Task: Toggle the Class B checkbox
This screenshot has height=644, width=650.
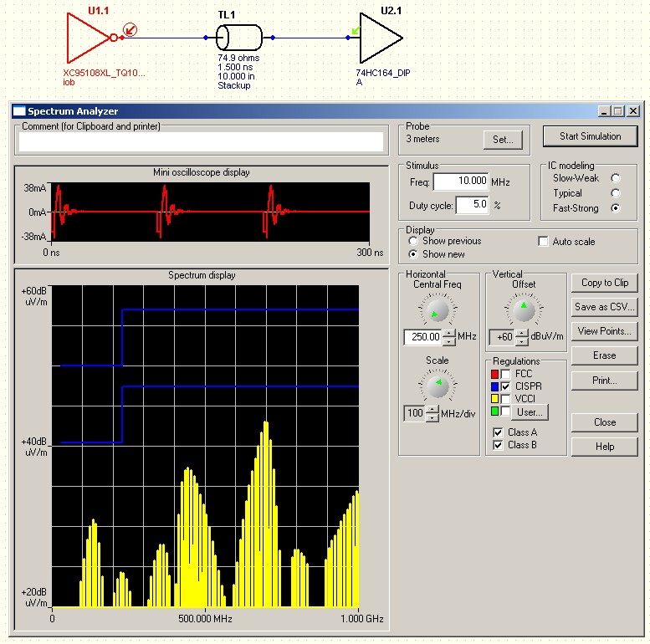Action: 498,445
